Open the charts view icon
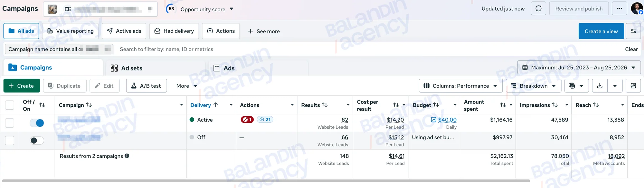Image resolution: width=644 pixels, height=188 pixels. click(633, 86)
